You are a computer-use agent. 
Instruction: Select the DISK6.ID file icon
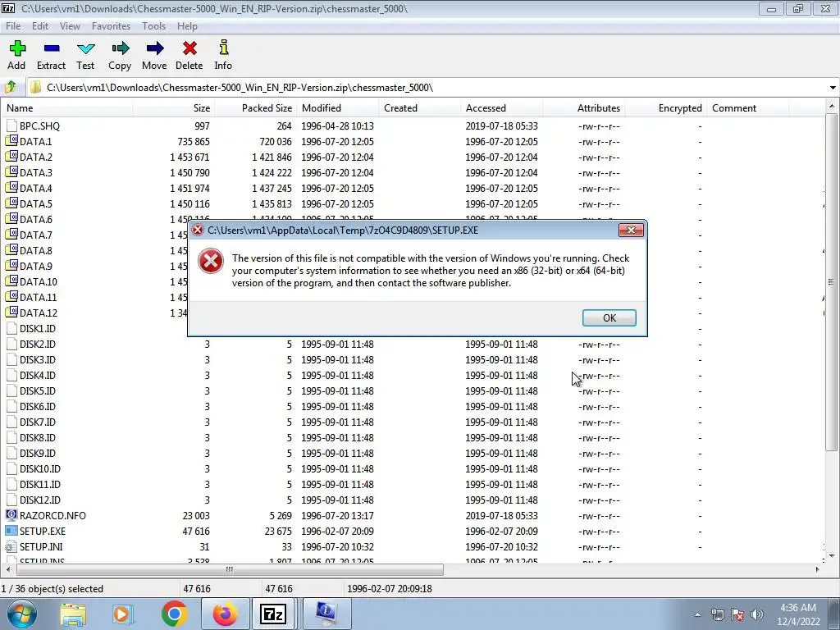tap(11, 406)
